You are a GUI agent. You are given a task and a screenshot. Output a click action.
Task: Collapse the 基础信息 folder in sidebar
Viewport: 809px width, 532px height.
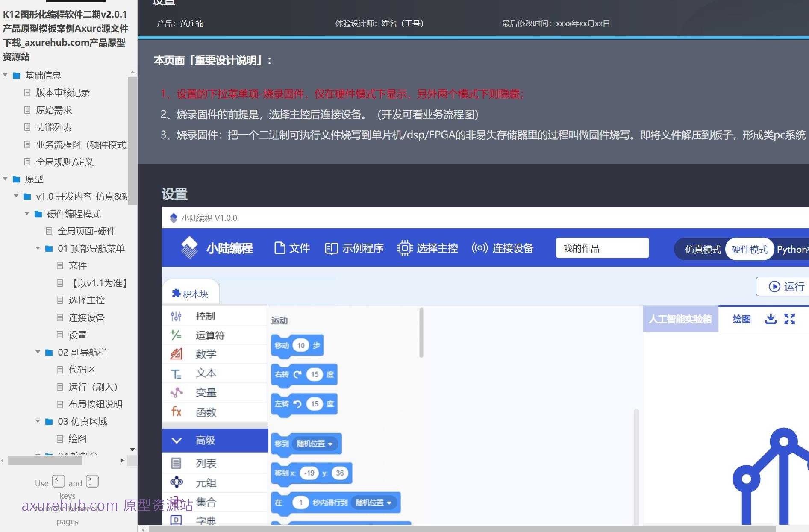[x=5, y=75]
